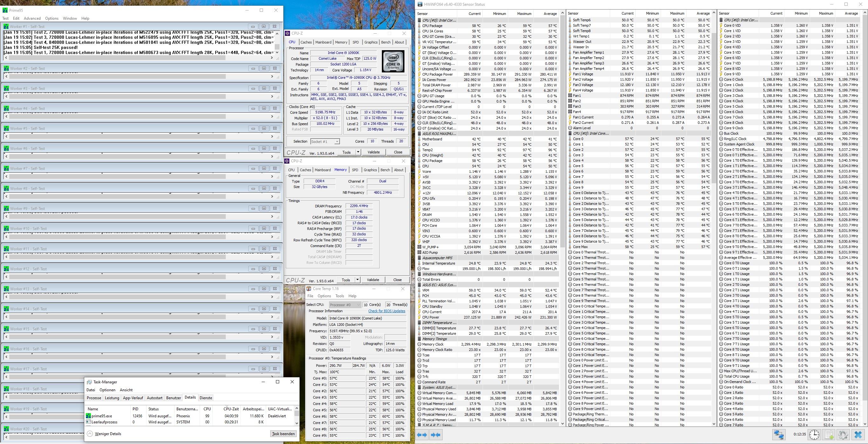Click Task beenden button

(283, 434)
